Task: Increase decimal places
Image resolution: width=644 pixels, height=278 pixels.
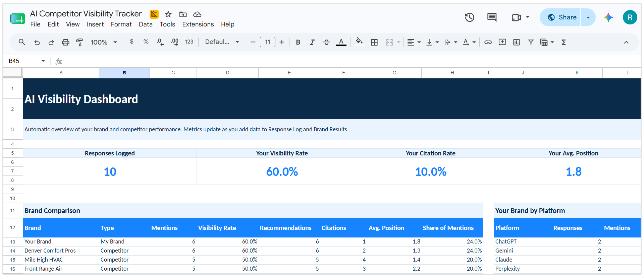Action: click(x=174, y=42)
